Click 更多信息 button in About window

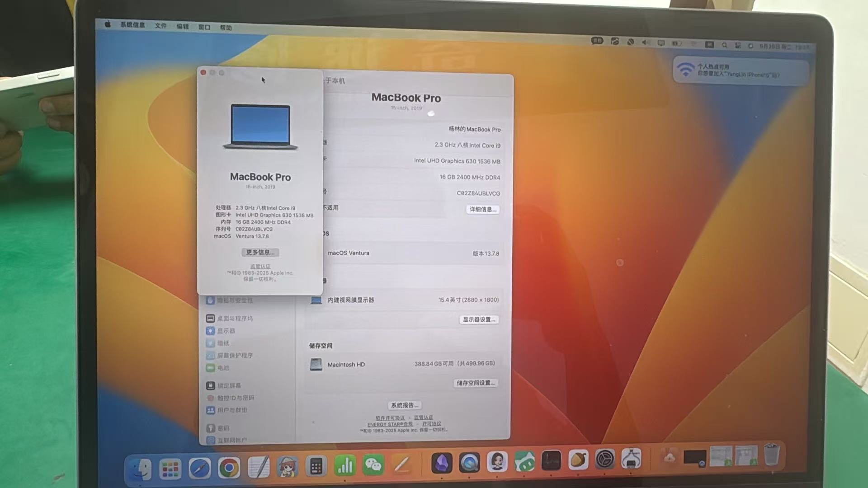pos(260,252)
